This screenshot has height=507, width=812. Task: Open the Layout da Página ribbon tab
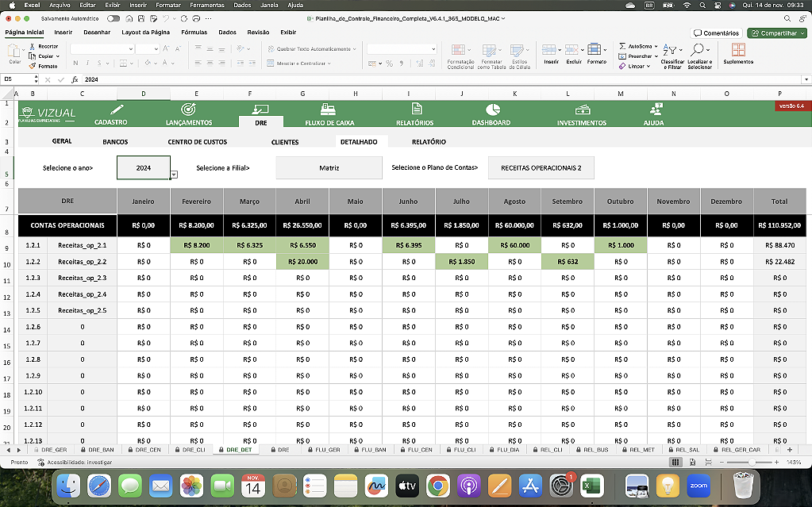coord(145,32)
